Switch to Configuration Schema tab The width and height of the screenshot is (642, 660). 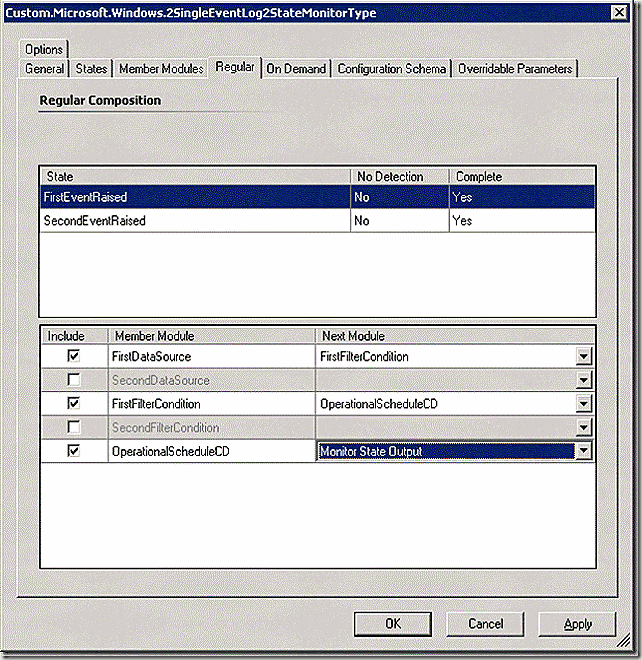[x=392, y=69]
